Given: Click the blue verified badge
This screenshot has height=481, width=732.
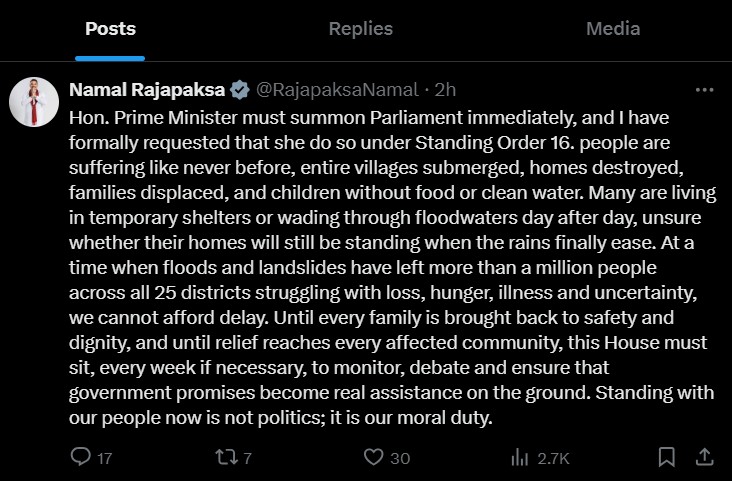Looking at the screenshot, I should click(x=240, y=89).
